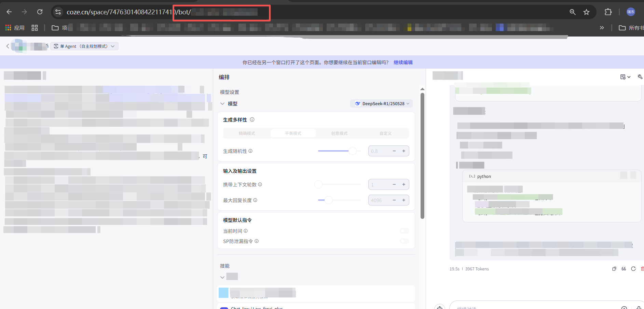Show more bookmarks with the double chevron

click(602, 28)
